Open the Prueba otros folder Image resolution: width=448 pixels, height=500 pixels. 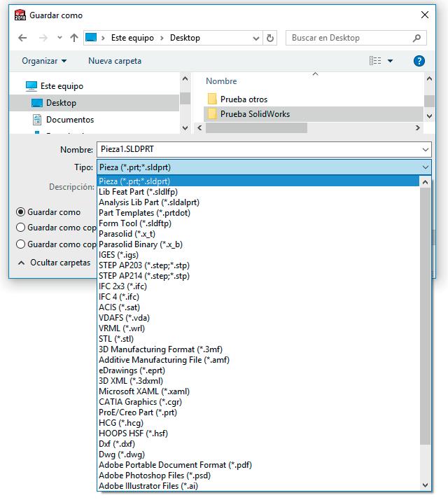coord(244,99)
